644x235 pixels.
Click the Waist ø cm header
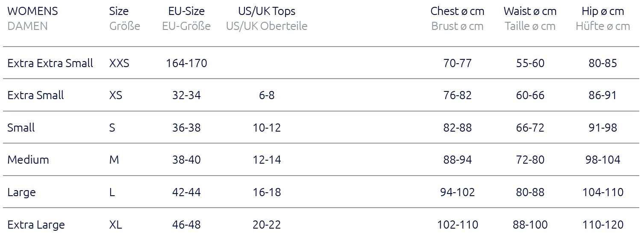[530, 11]
